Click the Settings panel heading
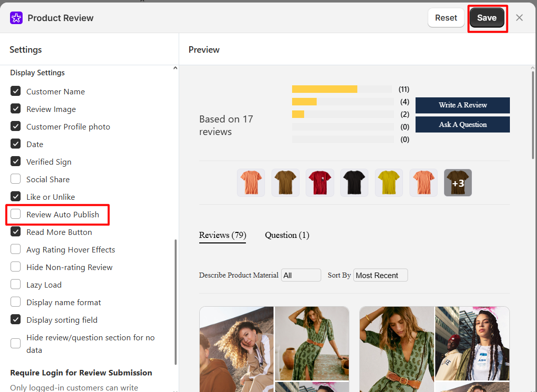The width and height of the screenshot is (537, 392). [x=26, y=50]
